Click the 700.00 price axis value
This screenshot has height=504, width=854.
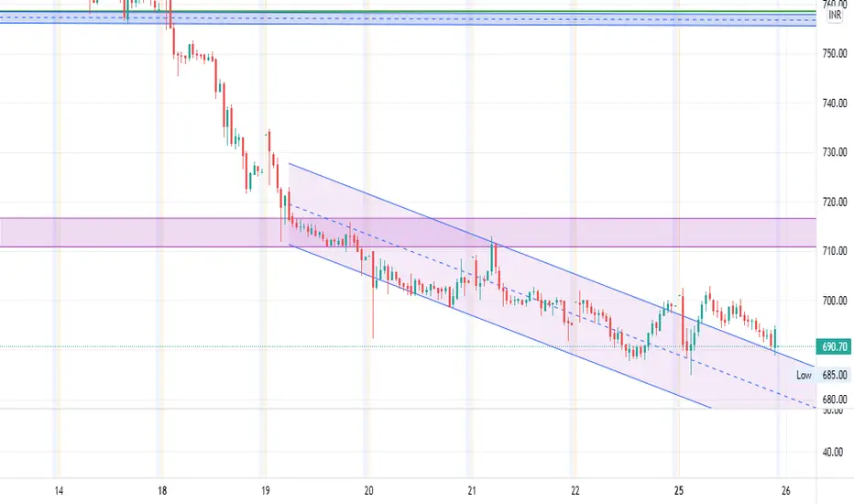pos(835,301)
